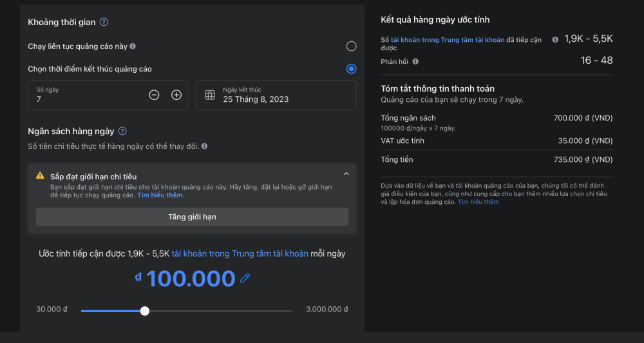The image size is (644, 343).
Task: Collapse the Sắp đạt giới hạn chi tiêu notice
Action: pos(346,174)
